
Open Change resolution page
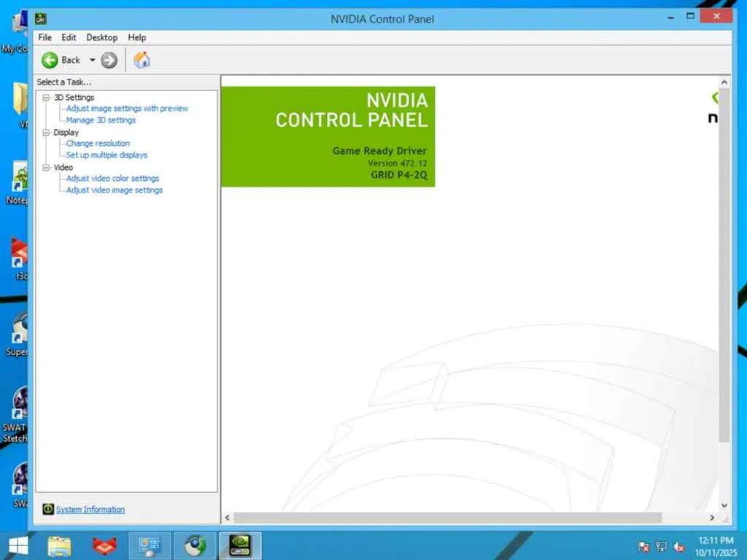98,144
